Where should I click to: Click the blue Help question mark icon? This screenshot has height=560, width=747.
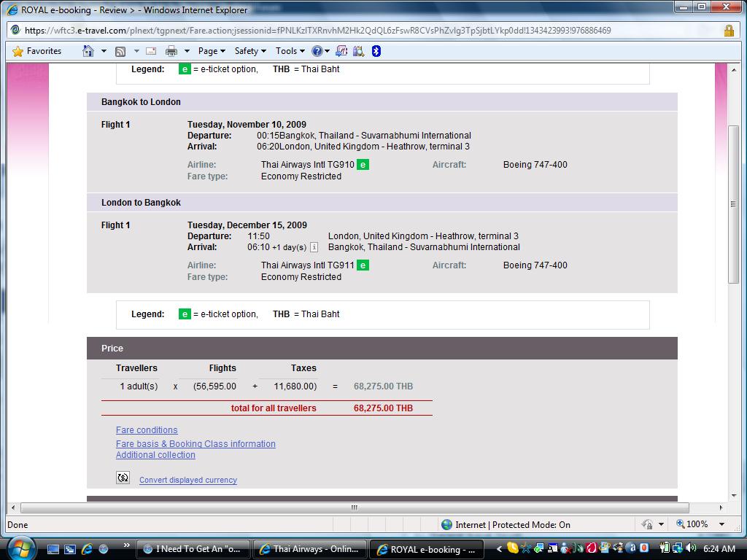pyautogui.click(x=317, y=51)
